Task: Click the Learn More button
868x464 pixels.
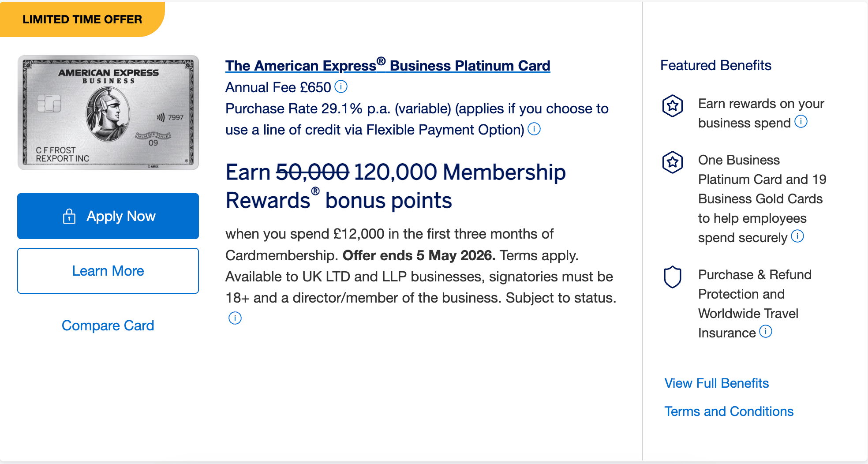Action: click(x=108, y=270)
